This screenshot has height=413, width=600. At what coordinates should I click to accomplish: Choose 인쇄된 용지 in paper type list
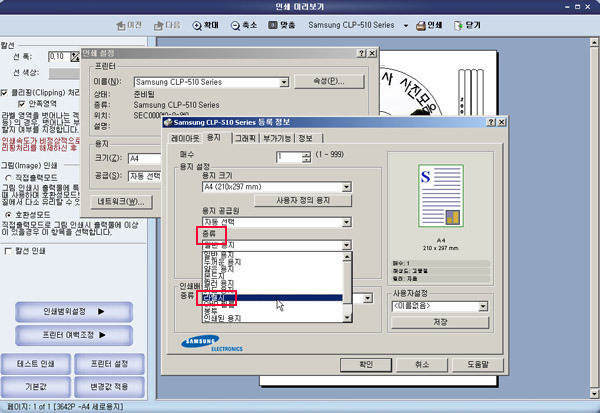tap(272, 318)
